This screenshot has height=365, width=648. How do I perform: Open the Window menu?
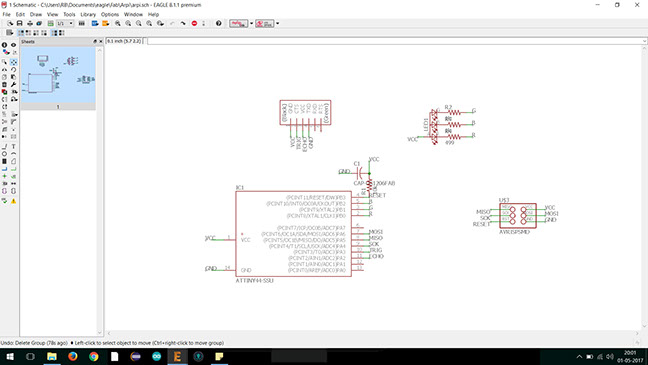click(133, 14)
